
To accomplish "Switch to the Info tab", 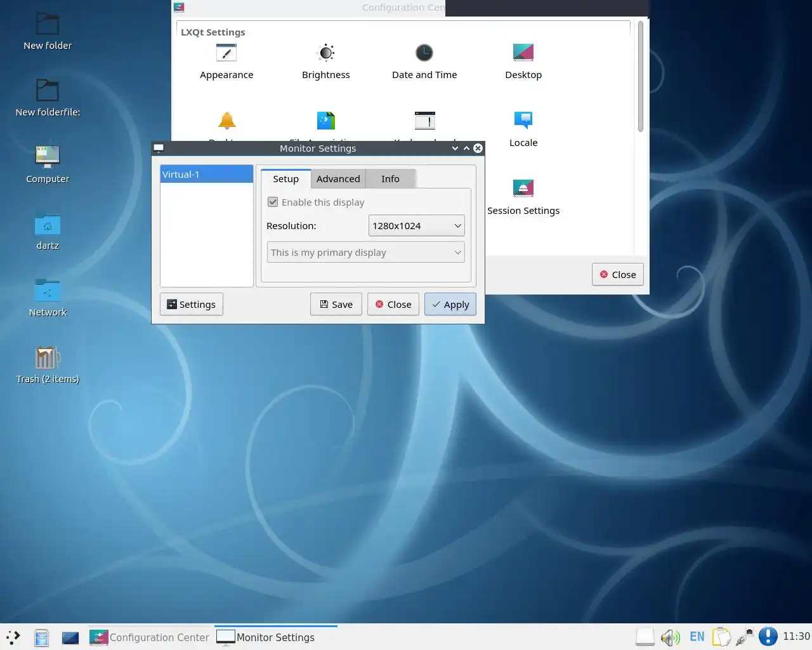I will pos(390,179).
